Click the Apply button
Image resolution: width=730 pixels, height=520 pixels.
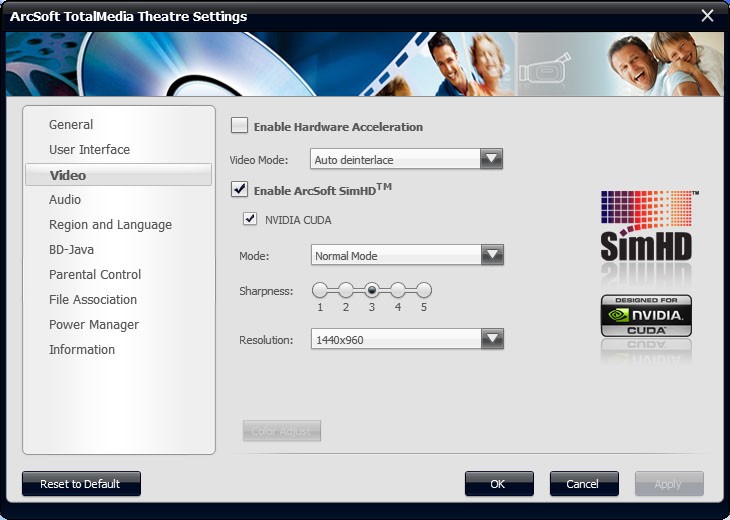point(669,484)
